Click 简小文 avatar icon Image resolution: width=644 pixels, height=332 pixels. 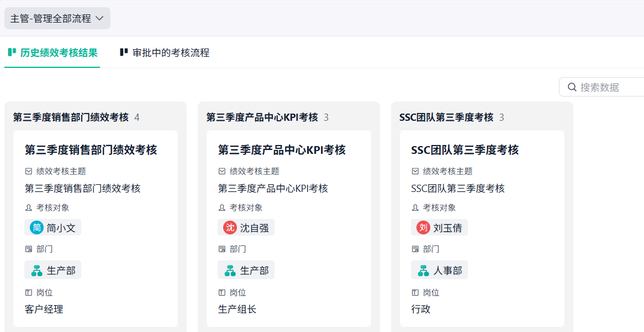pos(37,227)
